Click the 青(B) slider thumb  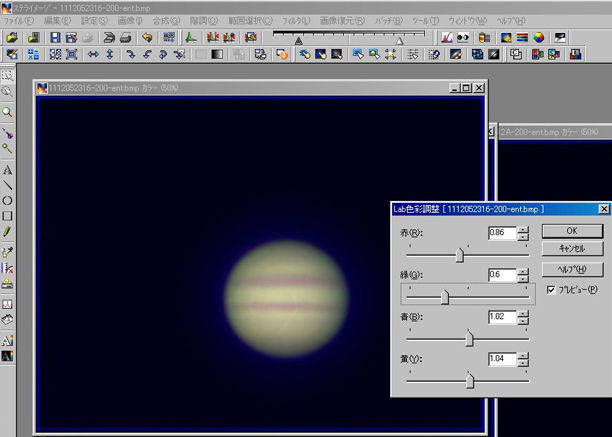coord(469,339)
